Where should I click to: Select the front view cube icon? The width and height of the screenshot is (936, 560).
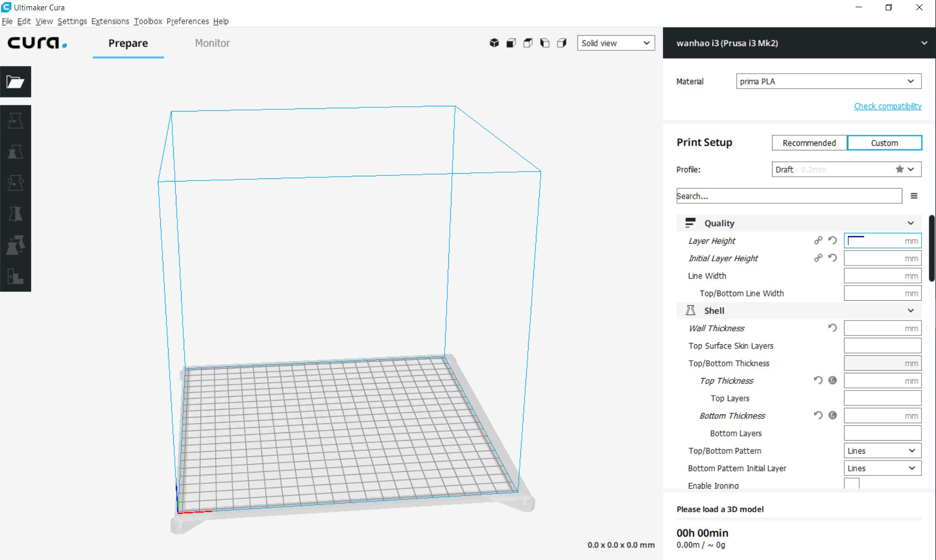511,43
